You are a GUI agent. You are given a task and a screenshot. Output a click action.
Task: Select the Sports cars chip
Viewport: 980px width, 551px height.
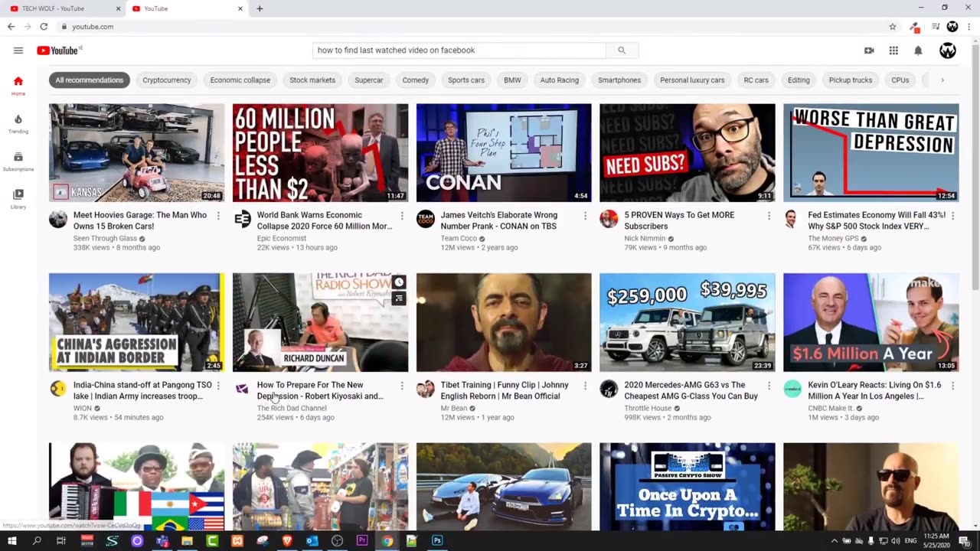tap(466, 80)
